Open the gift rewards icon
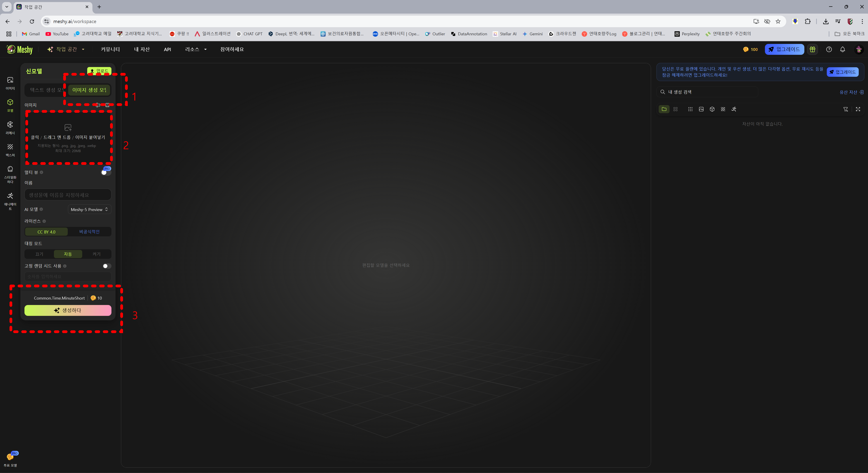Screen dimensions: 868x473 tap(813, 49)
